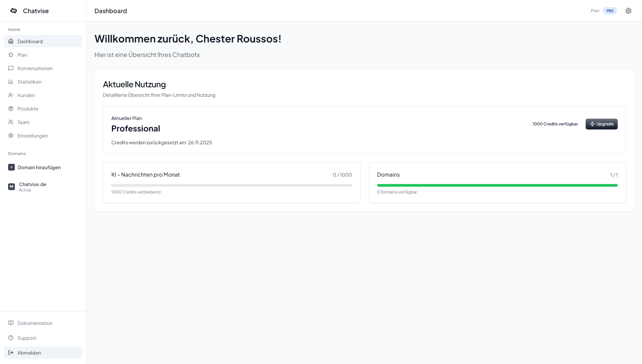Click the Dokumentation book icon

click(11, 323)
